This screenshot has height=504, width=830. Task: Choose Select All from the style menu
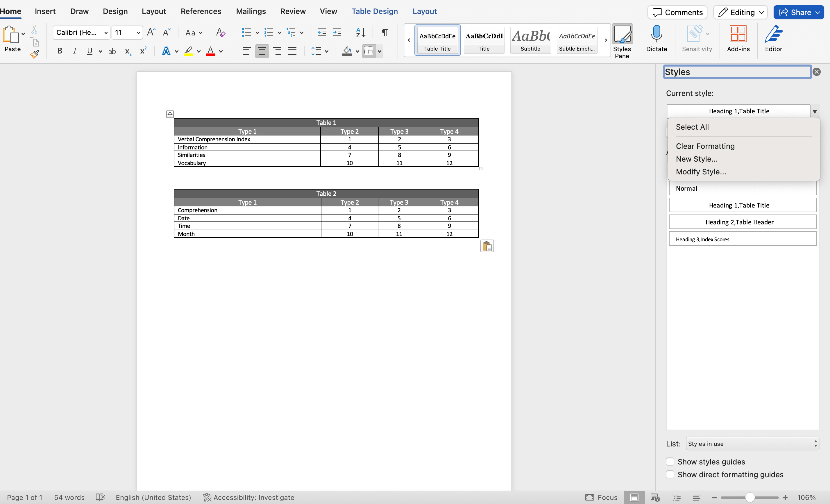pos(692,127)
